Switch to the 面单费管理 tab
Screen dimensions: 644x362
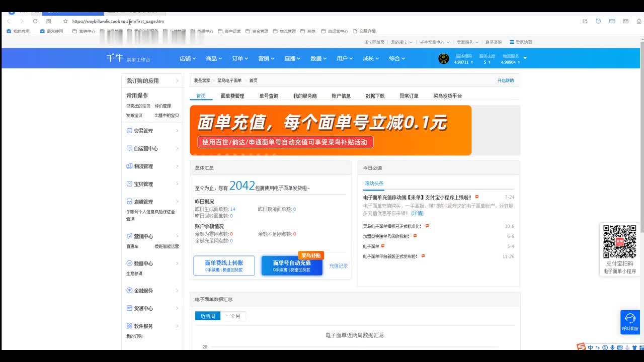pos(232,96)
